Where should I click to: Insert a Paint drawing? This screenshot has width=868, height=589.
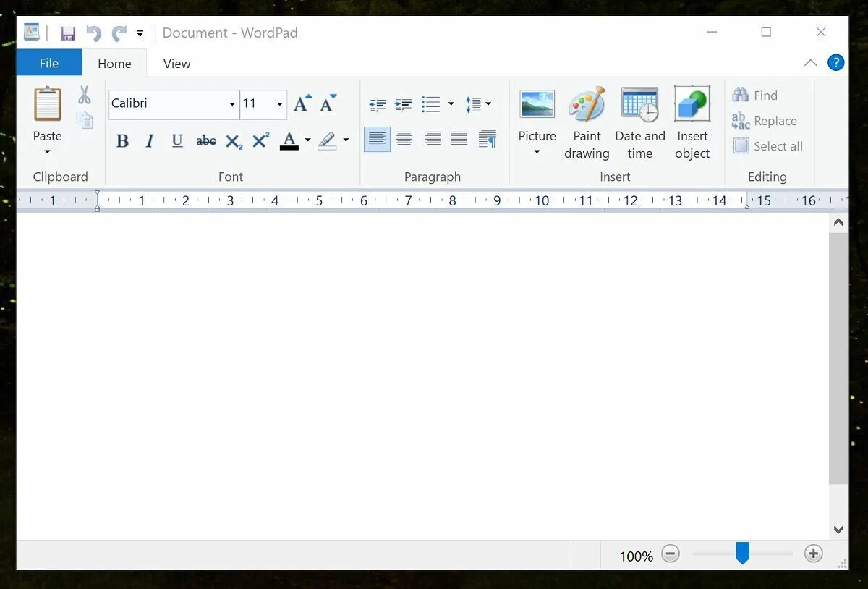tap(587, 123)
